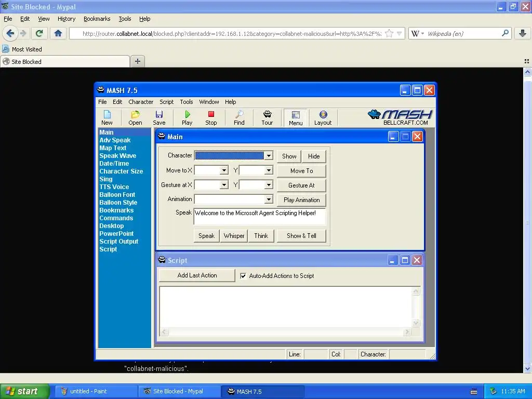532x399 pixels.
Task: Switch to untitled - Paint in taskbar
Action: [x=96, y=391]
